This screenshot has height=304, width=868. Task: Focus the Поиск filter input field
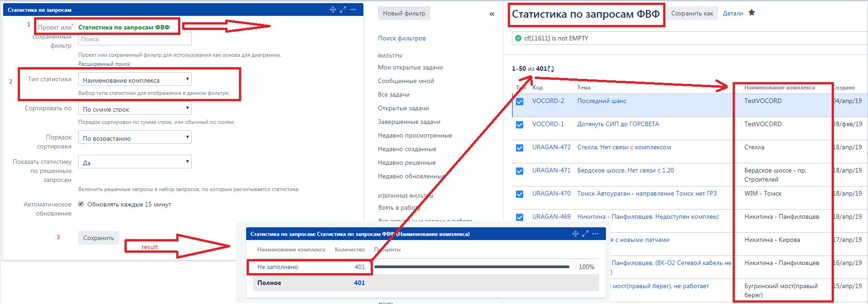(135, 39)
